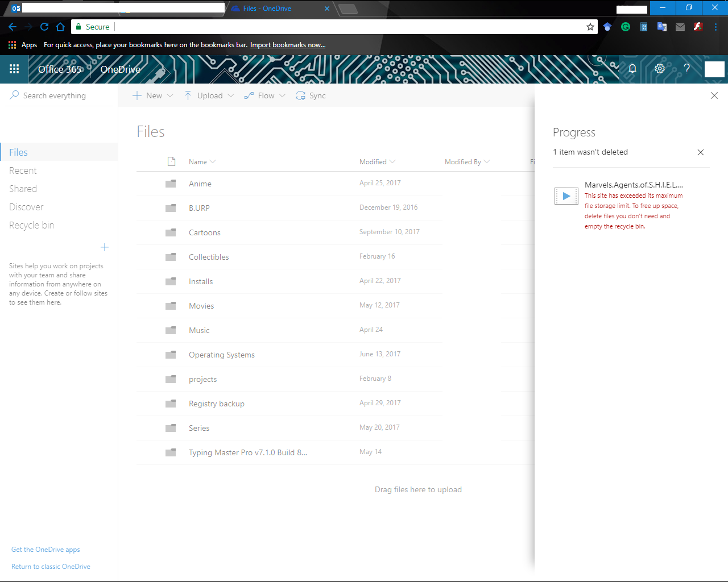Viewport: 728px width, 582px height.
Task: Click the video thumbnail for Marvels.Agents.of.S.H.I.E.L.D
Action: 566,196
